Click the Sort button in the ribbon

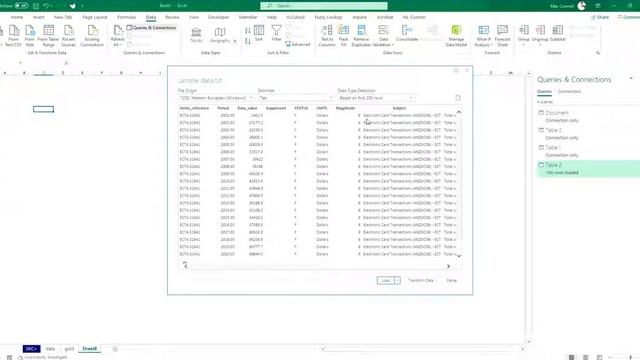(259, 33)
